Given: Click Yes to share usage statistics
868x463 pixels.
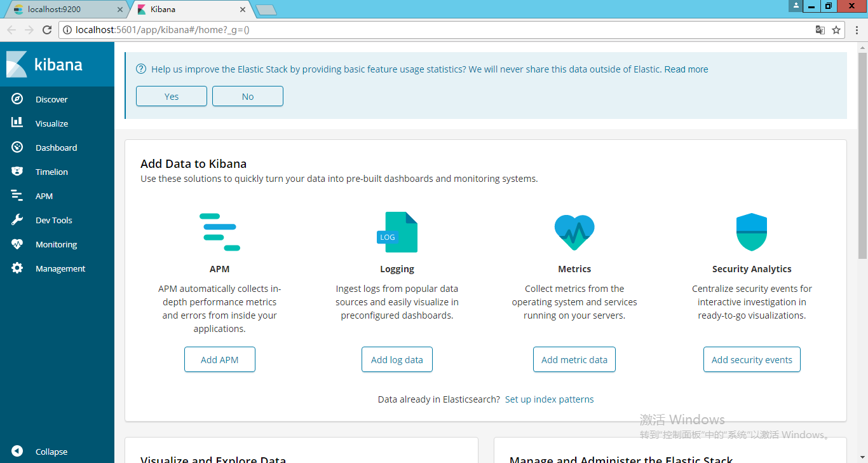Looking at the screenshot, I should pos(172,96).
